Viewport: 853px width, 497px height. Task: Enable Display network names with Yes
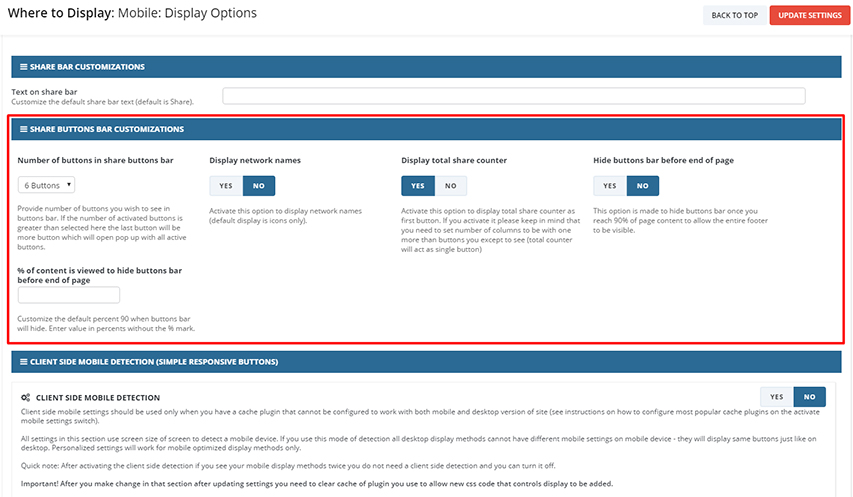[x=225, y=186]
